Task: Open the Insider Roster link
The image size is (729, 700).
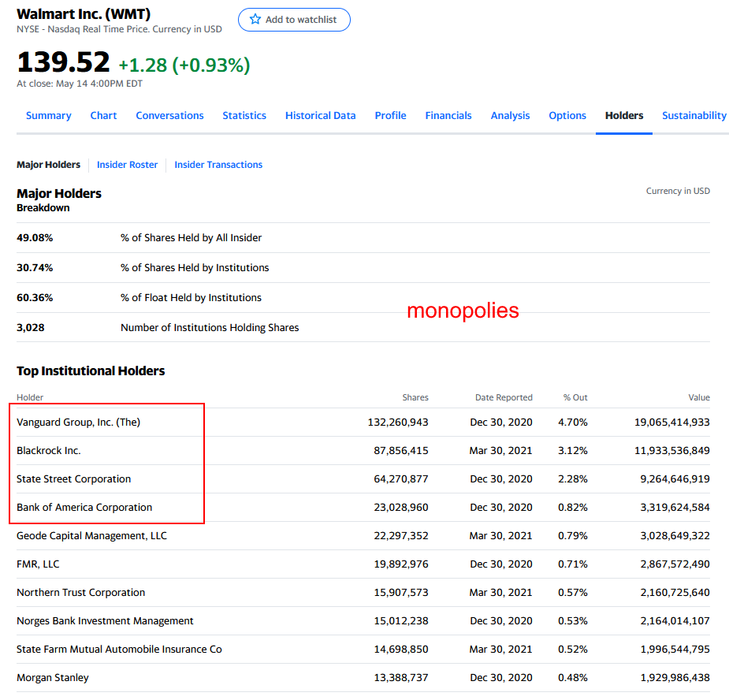Action: 127,165
